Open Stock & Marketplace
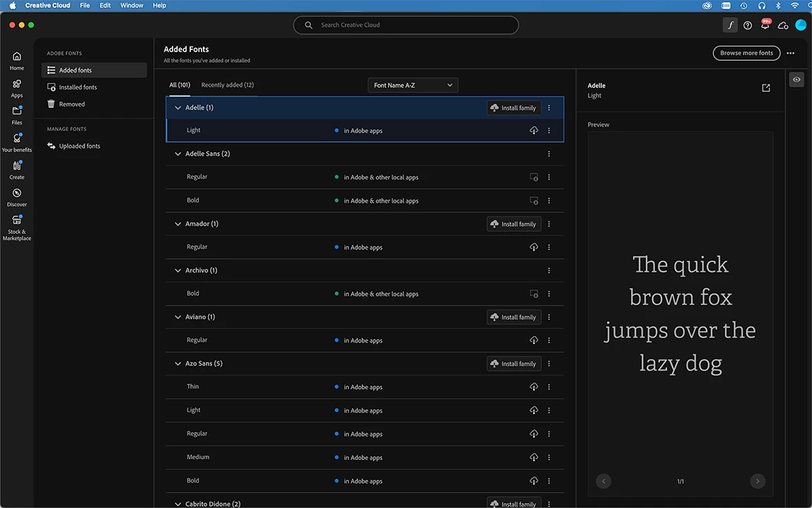Viewport: 812px width, 508px height. pos(17,228)
